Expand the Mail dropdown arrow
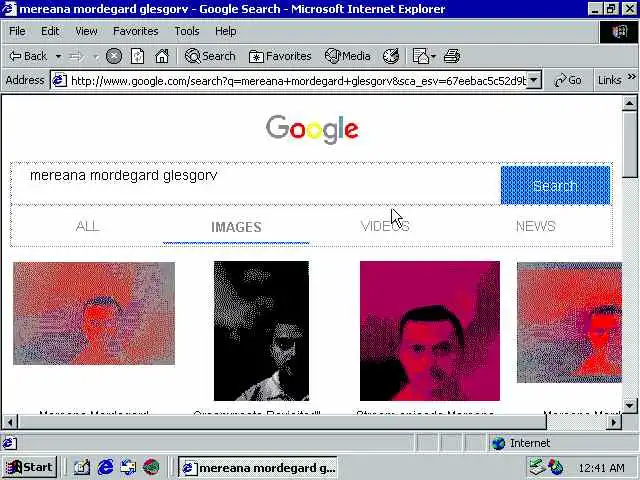This screenshot has height=480, width=640. point(433,56)
